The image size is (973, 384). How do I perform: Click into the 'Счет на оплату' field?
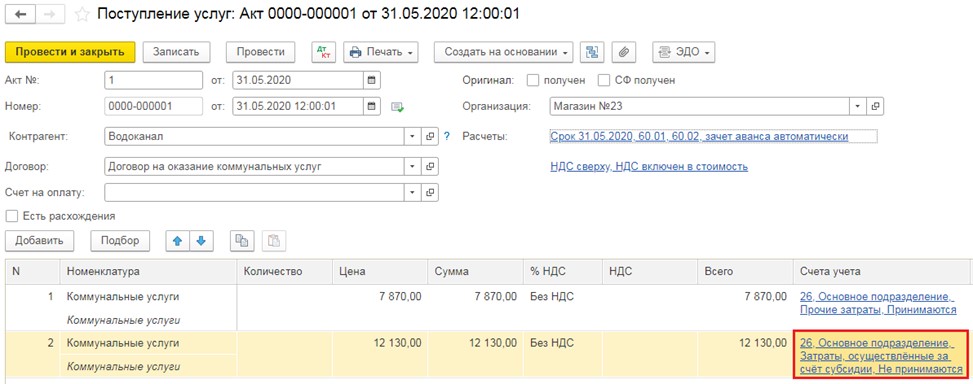254,192
